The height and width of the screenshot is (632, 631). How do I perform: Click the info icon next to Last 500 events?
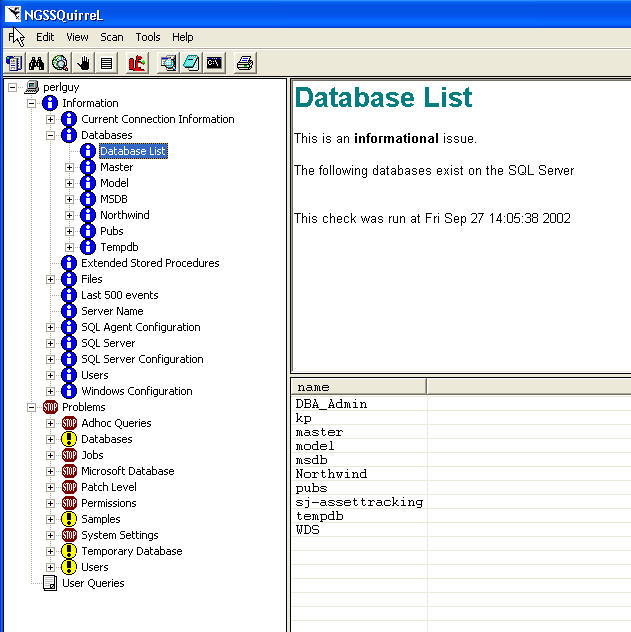69,295
